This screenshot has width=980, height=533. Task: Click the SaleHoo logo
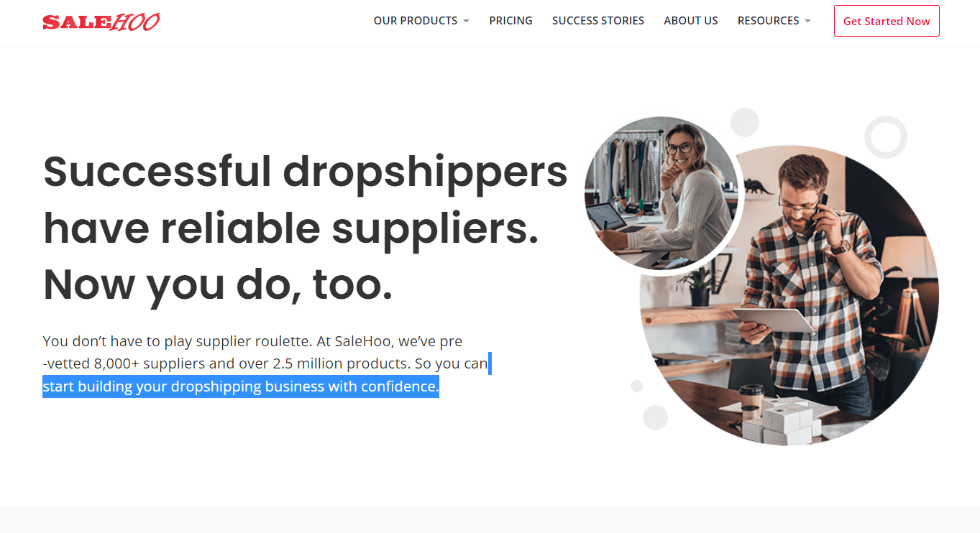coord(101,22)
